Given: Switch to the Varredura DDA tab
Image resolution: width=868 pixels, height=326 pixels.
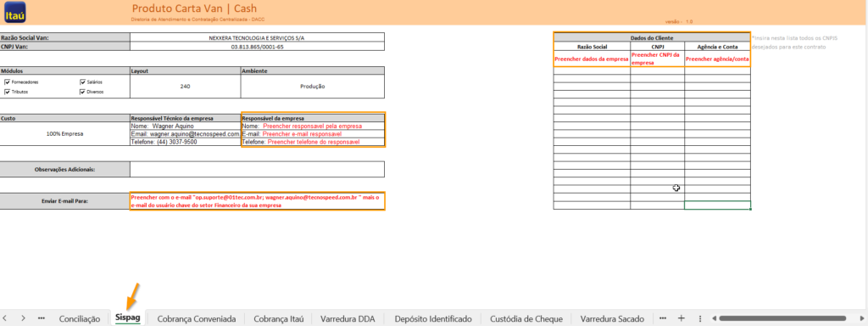Looking at the screenshot, I should click(x=348, y=319).
